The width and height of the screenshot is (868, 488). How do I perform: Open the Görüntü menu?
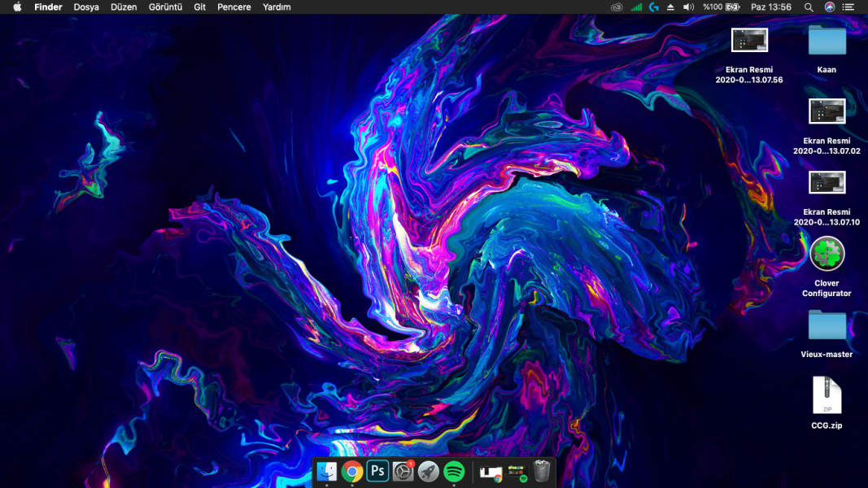pos(165,7)
